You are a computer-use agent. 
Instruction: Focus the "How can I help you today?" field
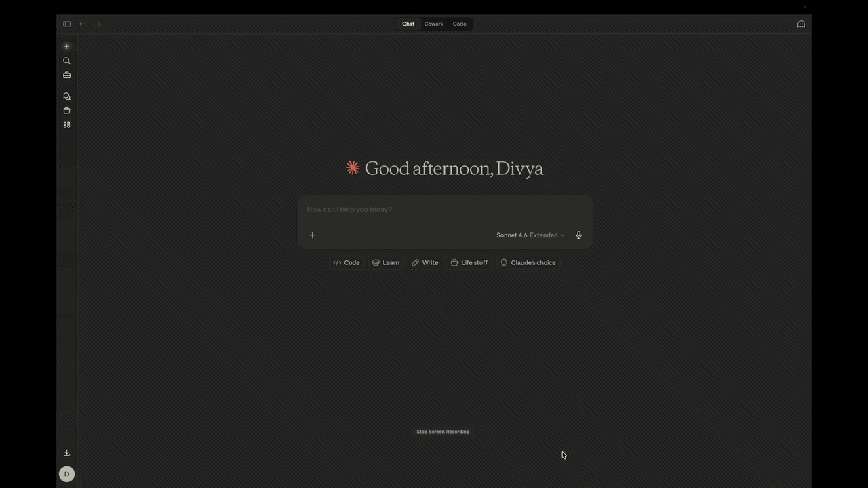click(x=445, y=209)
